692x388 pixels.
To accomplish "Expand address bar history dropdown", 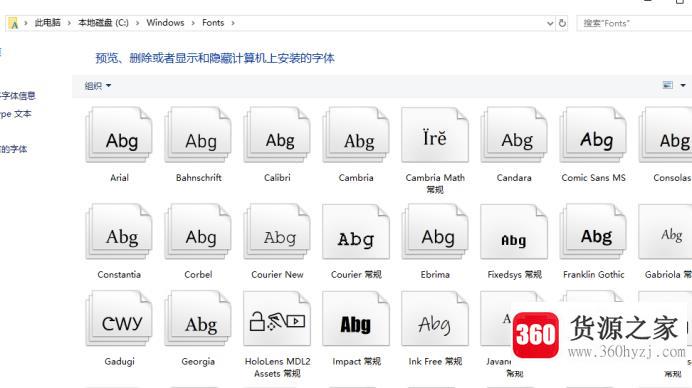I will tap(550, 23).
